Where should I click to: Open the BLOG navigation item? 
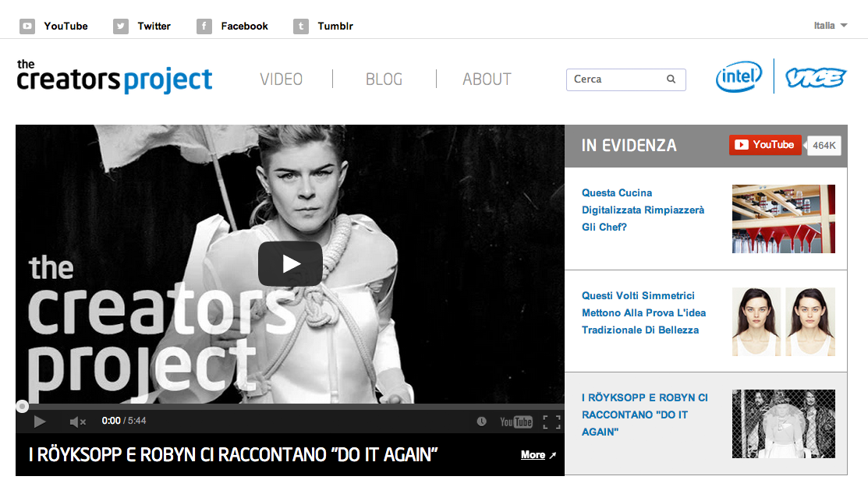(384, 79)
